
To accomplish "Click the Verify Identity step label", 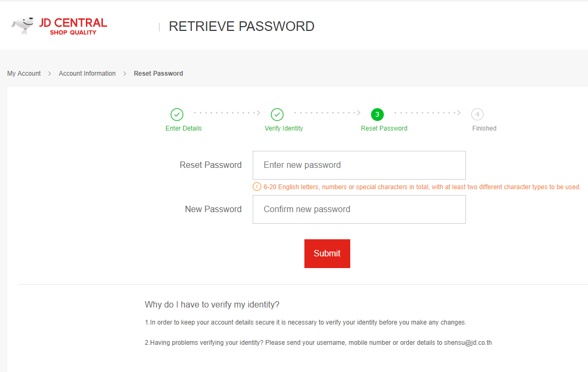I will click(284, 128).
